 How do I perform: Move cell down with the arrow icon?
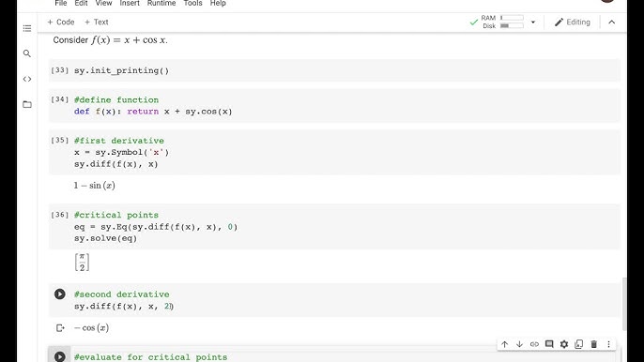point(519,344)
